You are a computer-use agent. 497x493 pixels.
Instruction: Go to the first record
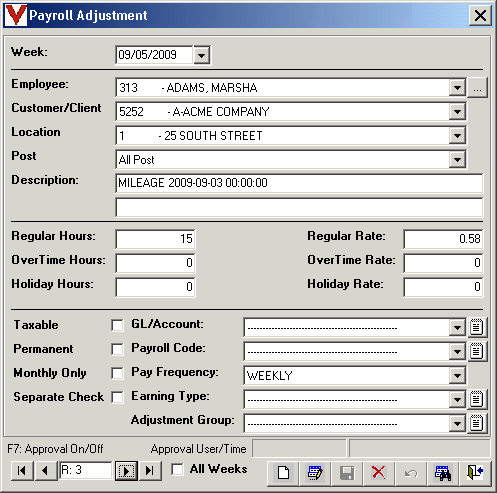pos(22,471)
